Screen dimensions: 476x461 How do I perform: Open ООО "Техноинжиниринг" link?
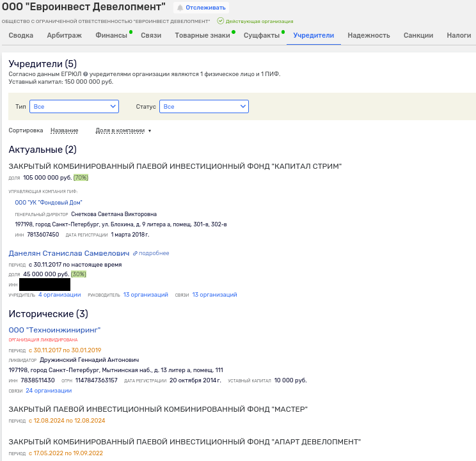click(x=54, y=330)
